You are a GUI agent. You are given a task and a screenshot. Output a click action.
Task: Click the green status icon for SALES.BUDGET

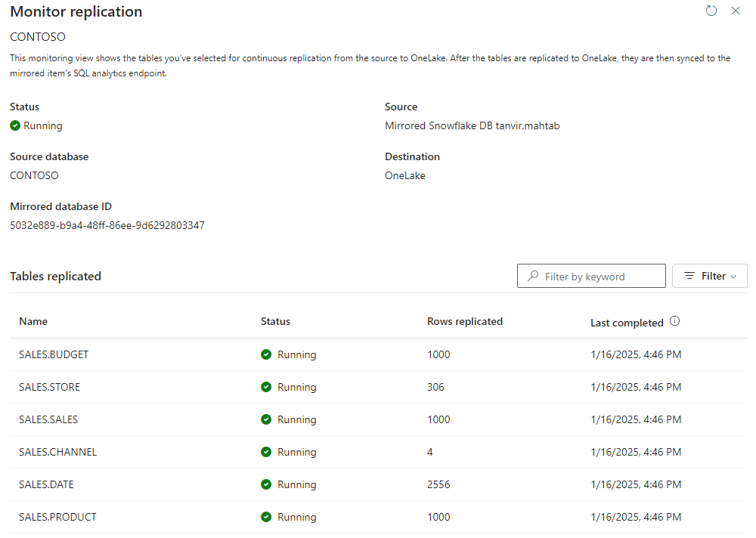[265, 354]
